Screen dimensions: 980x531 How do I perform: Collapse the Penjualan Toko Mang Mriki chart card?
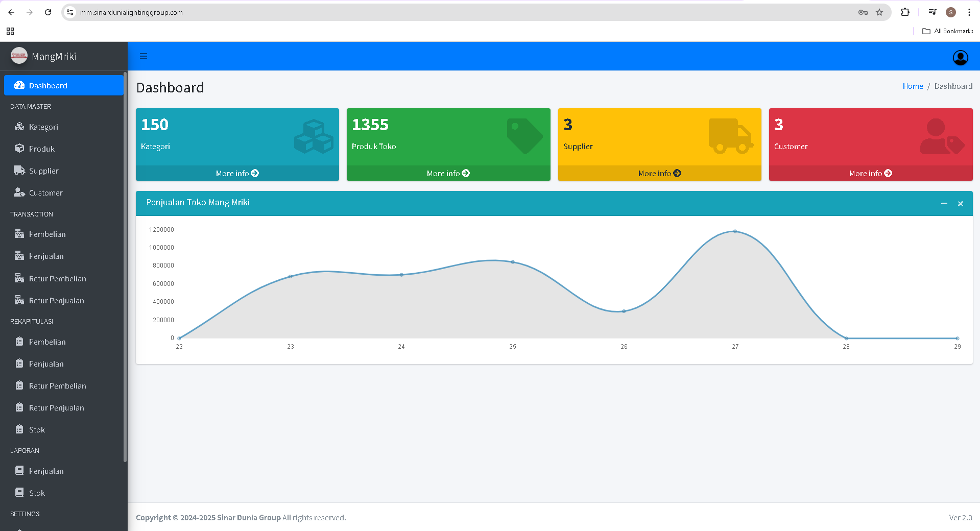coord(944,204)
